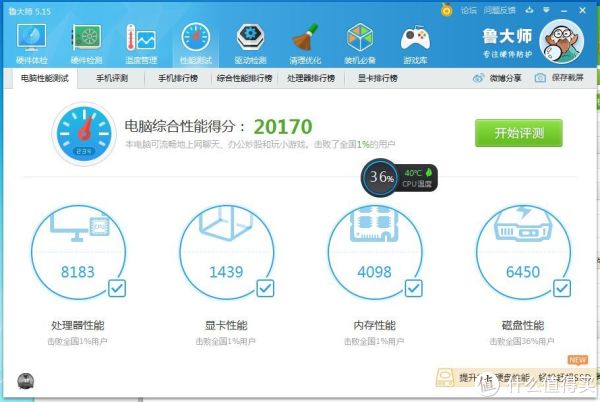Minimize the 鲁大师 window

click(x=564, y=11)
